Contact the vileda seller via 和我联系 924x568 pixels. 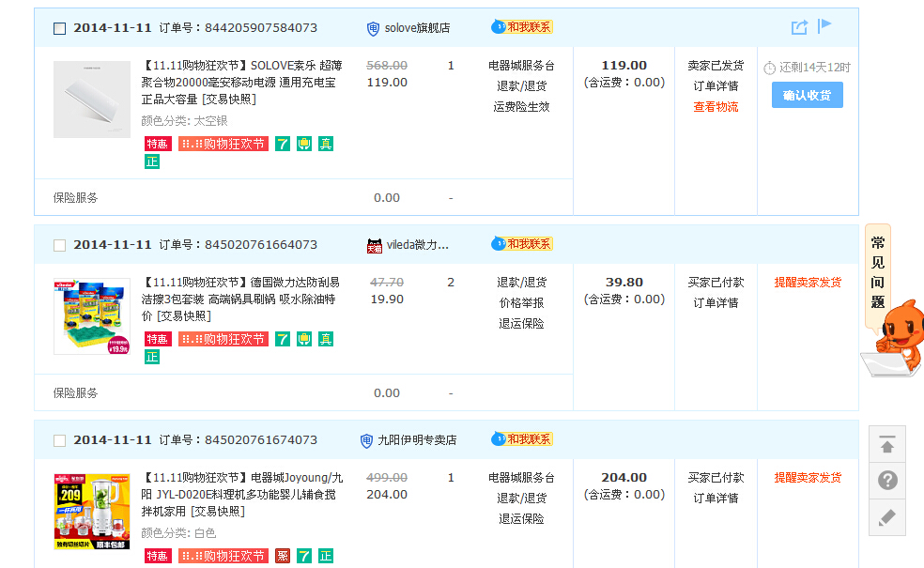click(x=522, y=244)
